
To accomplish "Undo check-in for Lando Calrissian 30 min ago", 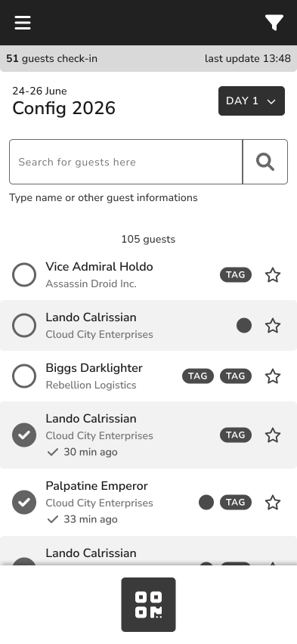I will [x=24, y=435].
